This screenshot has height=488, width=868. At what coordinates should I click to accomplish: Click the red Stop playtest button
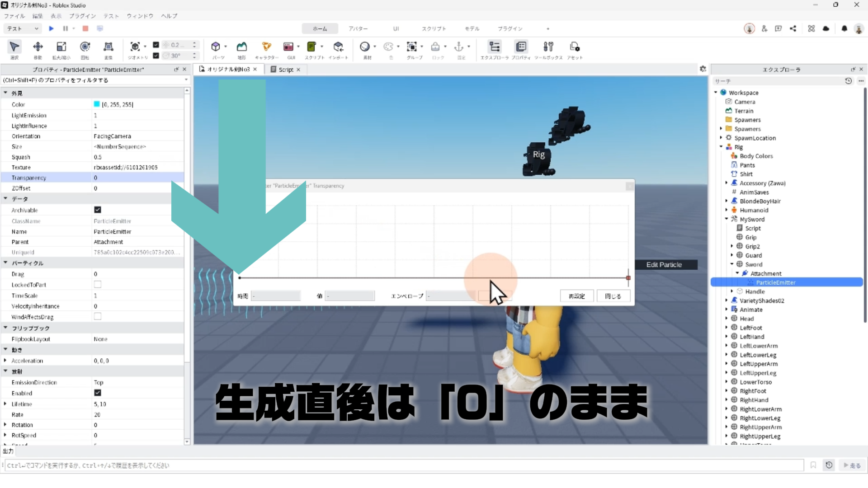coord(85,28)
